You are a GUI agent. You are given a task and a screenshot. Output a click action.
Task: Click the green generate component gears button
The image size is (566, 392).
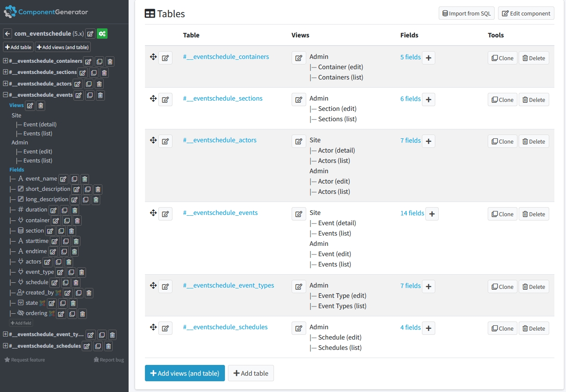(x=102, y=34)
